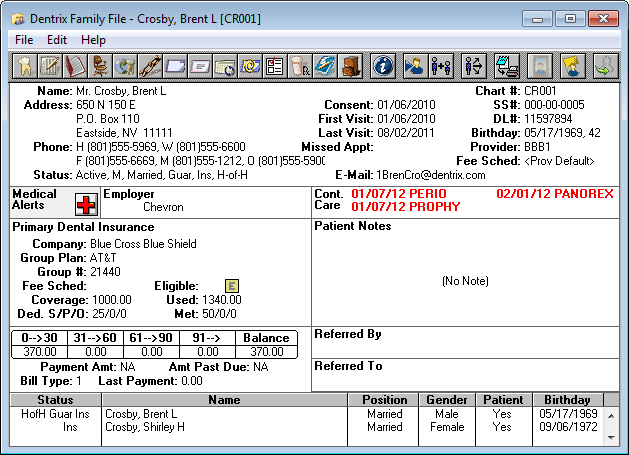The height and width of the screenshot is (455, 629).
Task: Maximize the Dentrix Family File window
Action: point(570,19)
